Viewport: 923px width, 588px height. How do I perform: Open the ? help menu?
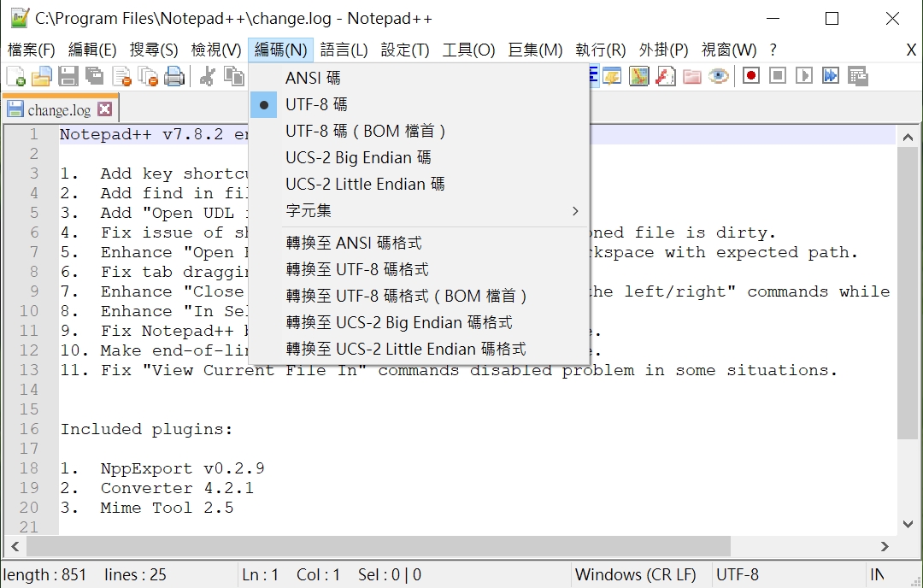773,50
